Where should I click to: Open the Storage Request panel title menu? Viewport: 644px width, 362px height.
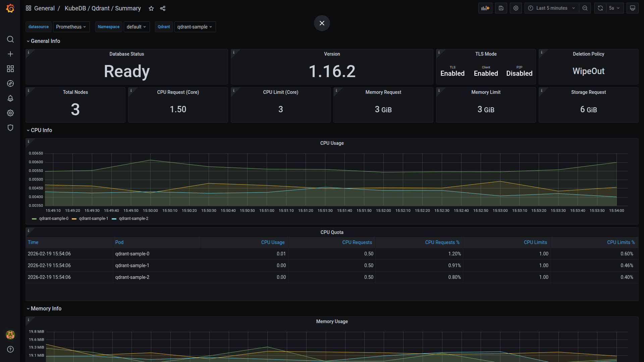[x=588, y=92]
